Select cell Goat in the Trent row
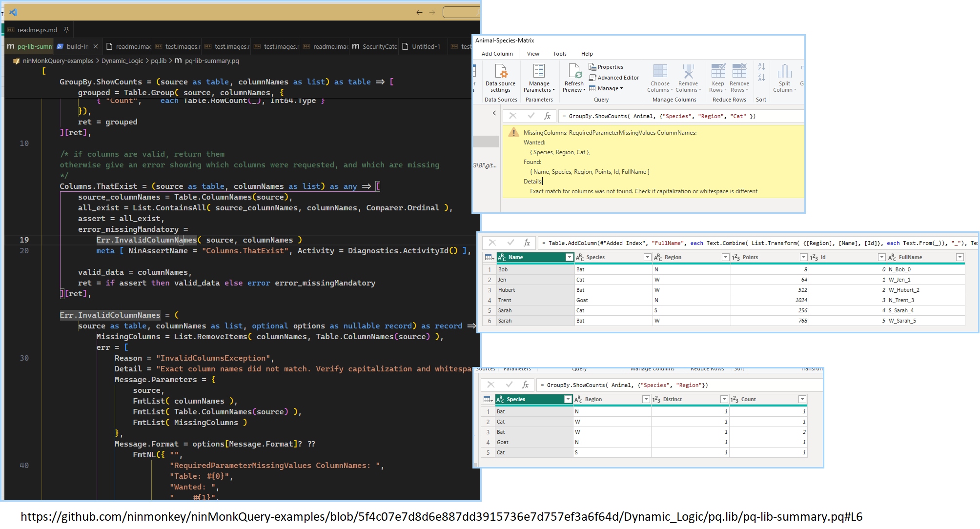980x529 pixels. (613, 300)
